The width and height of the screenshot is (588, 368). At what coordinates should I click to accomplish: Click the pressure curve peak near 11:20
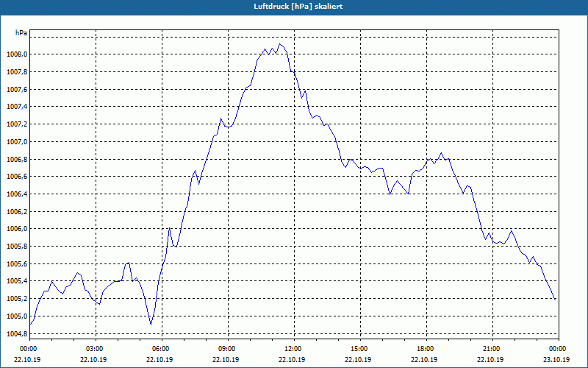pyautogui.click(x=279, y=44)
